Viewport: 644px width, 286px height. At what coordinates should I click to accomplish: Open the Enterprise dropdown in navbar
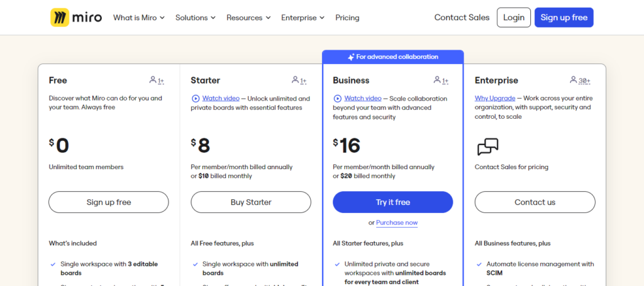[303, 18]
